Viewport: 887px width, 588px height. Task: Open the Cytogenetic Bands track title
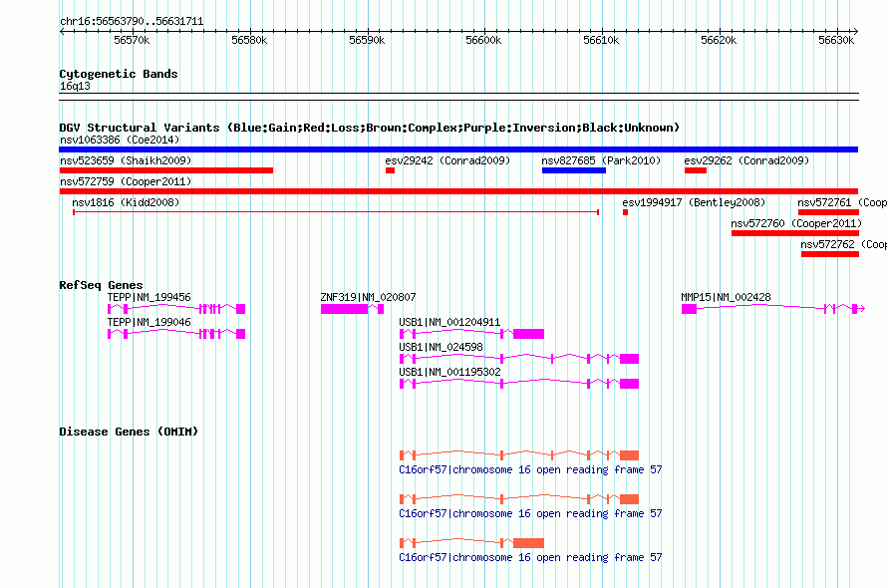pos(119,74)
